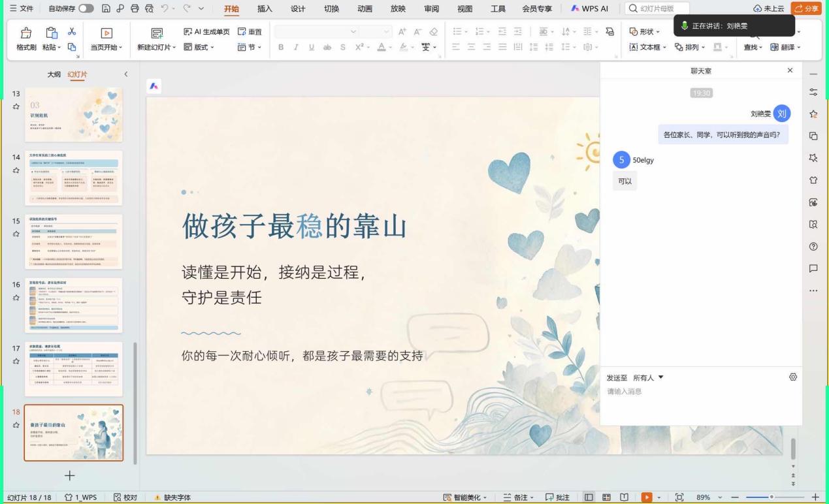Click the zoom out minus icon
Viewport: 829px width, 504px height.
tap(735, 497)
